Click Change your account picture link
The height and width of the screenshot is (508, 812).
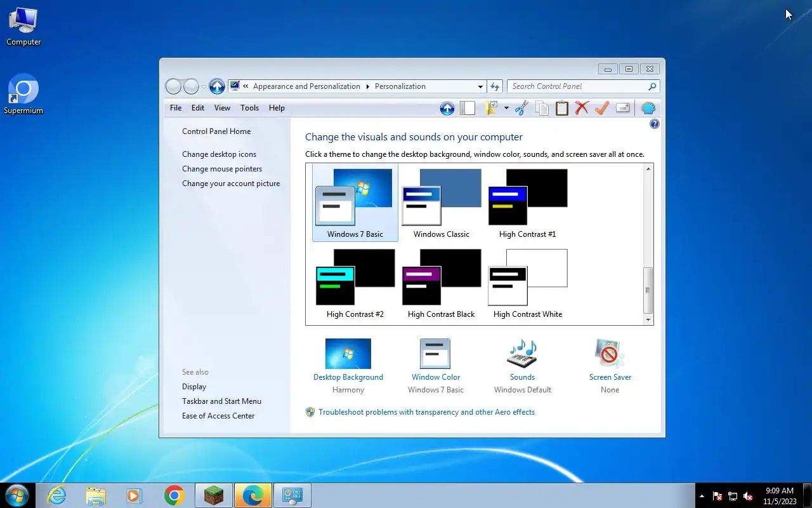point(231,184)
